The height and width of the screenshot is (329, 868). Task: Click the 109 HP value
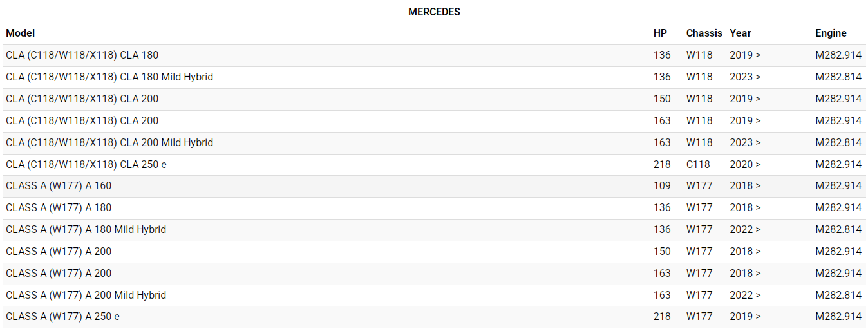662,185
